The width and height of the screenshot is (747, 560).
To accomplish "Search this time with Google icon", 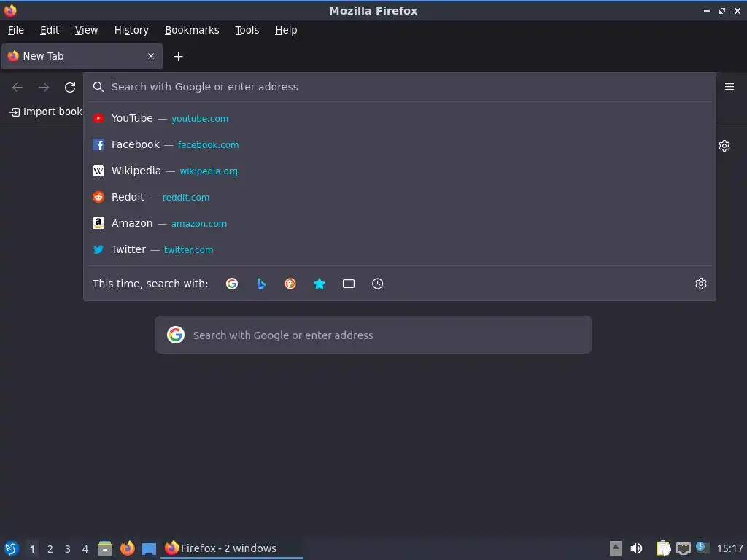I will (232, 284).
